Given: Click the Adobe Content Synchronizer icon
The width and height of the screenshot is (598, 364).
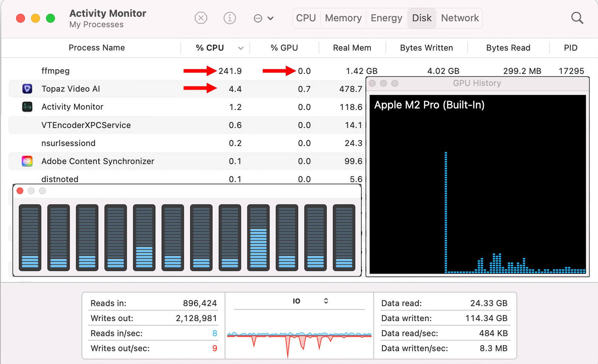Looking at the screenshot, I should tap(27, 161).
